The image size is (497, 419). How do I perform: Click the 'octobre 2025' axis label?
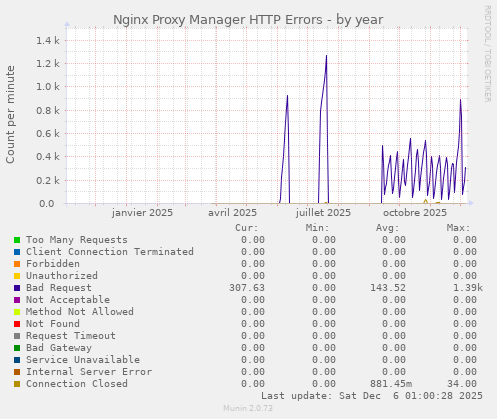pyautogui.click(x=415, y=213)
